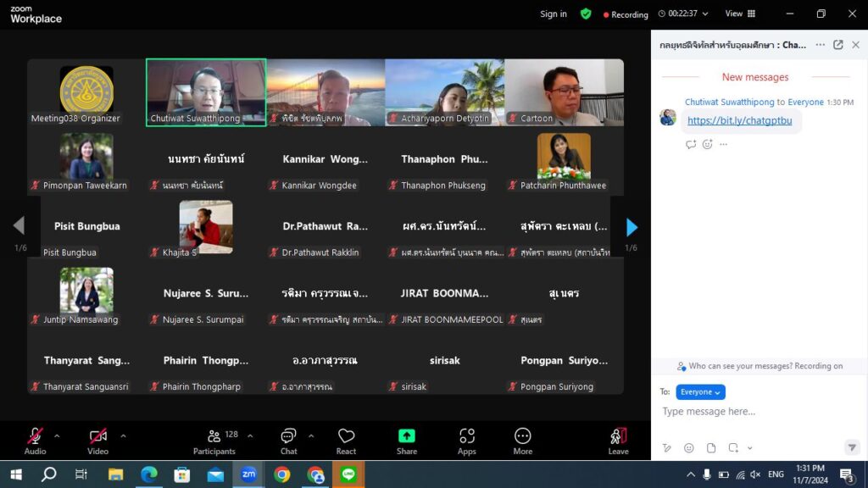Unmute the microphone with the Audio button

click(35, 437)
